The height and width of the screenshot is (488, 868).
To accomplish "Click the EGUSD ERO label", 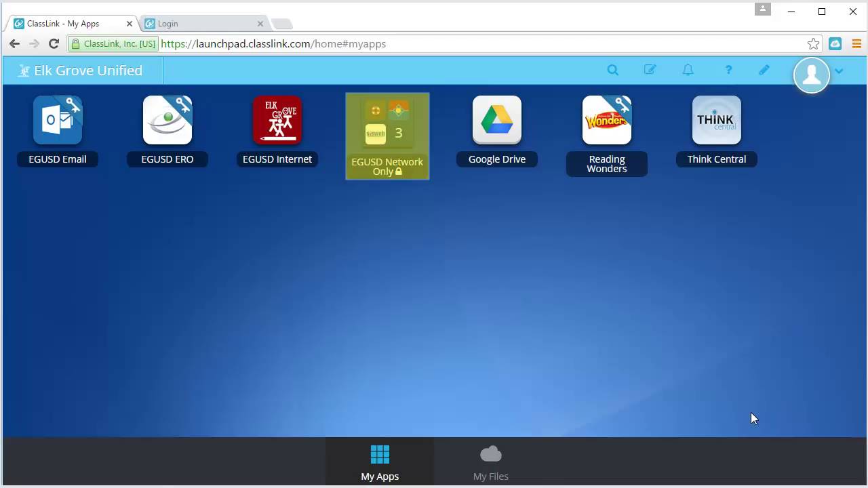I will click(167, 159).
